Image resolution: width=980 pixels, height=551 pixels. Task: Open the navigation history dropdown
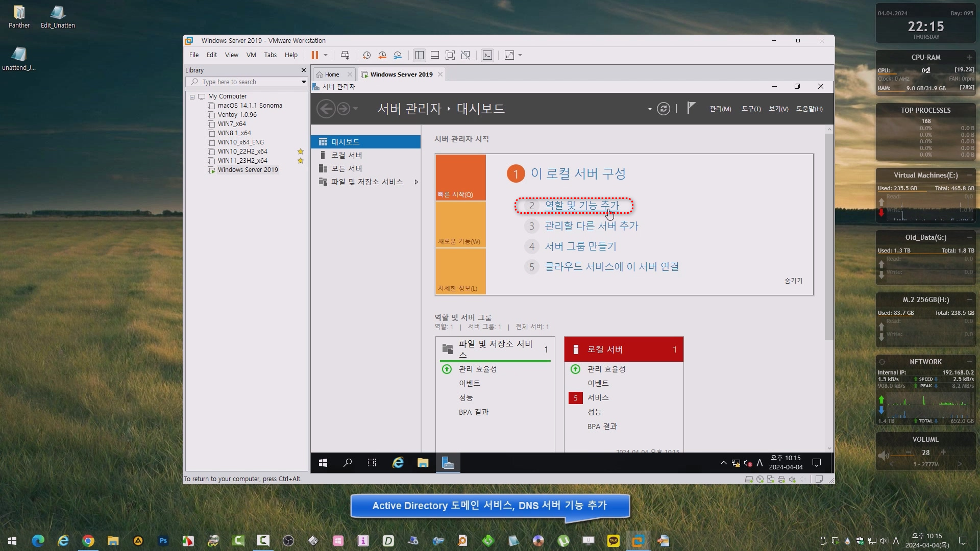tap(356, 109)
